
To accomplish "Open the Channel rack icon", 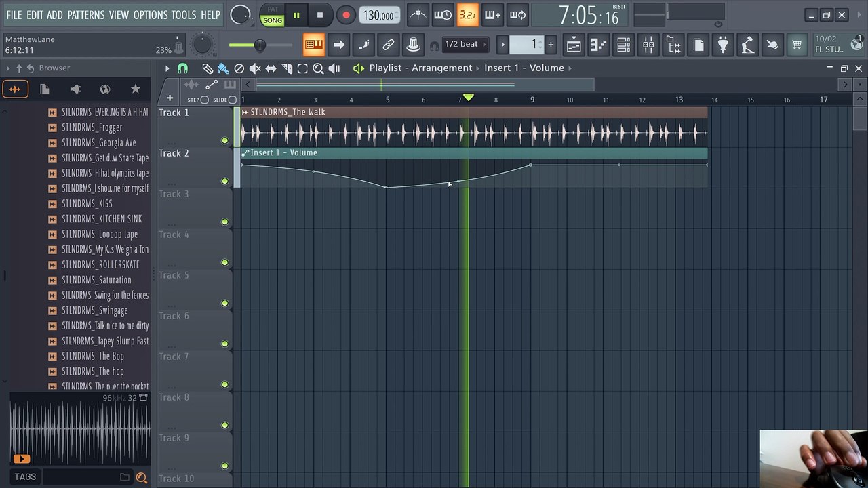I will [623, 45].
